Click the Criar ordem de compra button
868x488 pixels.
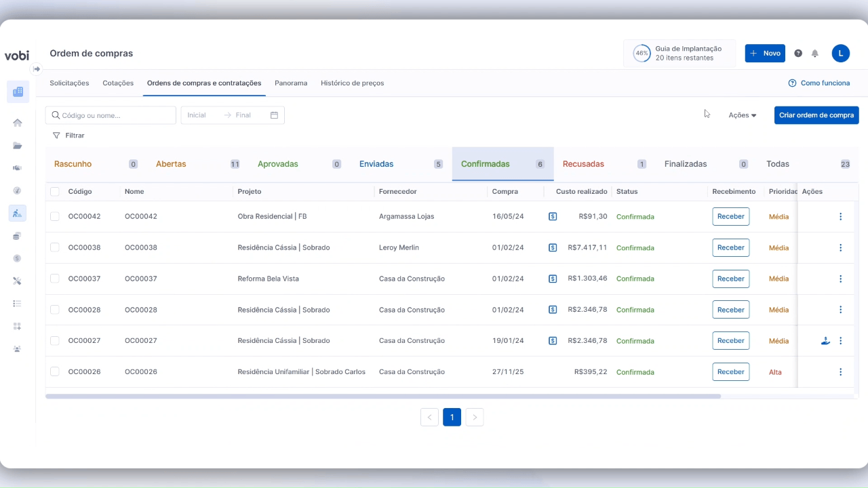click(x=816, y=115)
